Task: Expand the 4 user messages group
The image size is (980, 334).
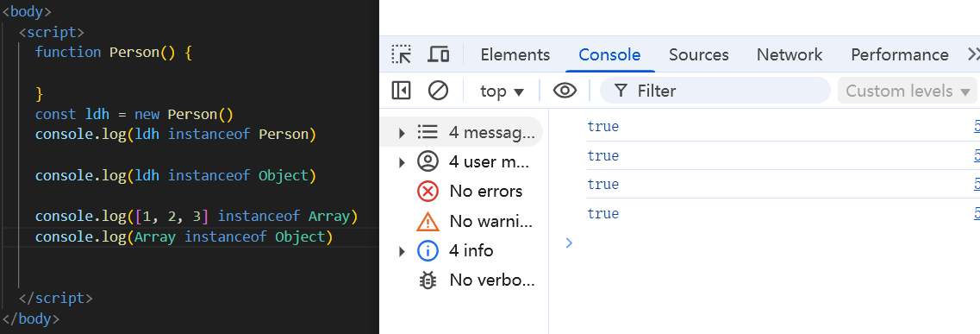Action: click(402, 162)
